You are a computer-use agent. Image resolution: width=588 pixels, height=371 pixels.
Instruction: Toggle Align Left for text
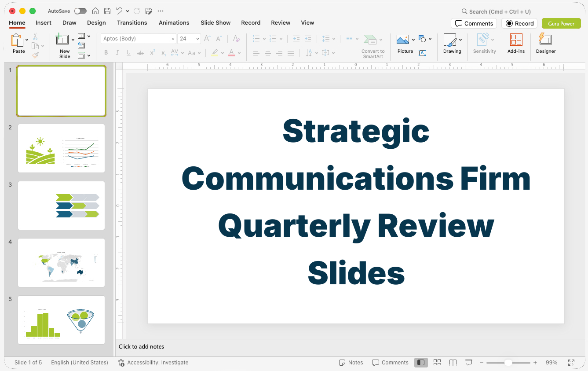pyautogui.click(x=256, y=53)
